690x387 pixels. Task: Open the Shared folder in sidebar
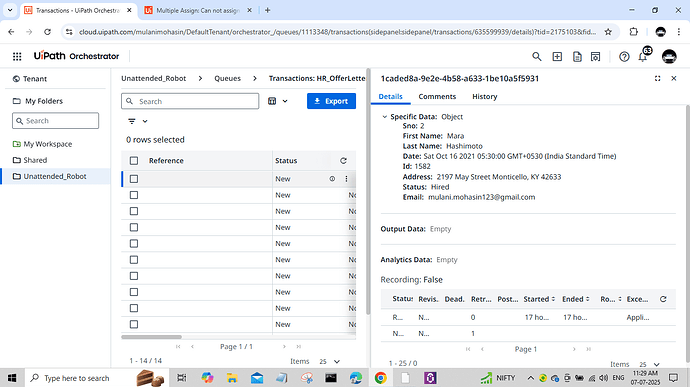pyautogui.click(x=35, y=160)
